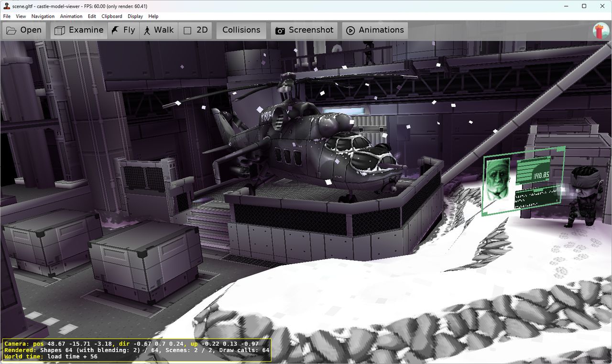Click the helicopter model in viewport
Screen dimensions: 612x364
tap(306, 143)
